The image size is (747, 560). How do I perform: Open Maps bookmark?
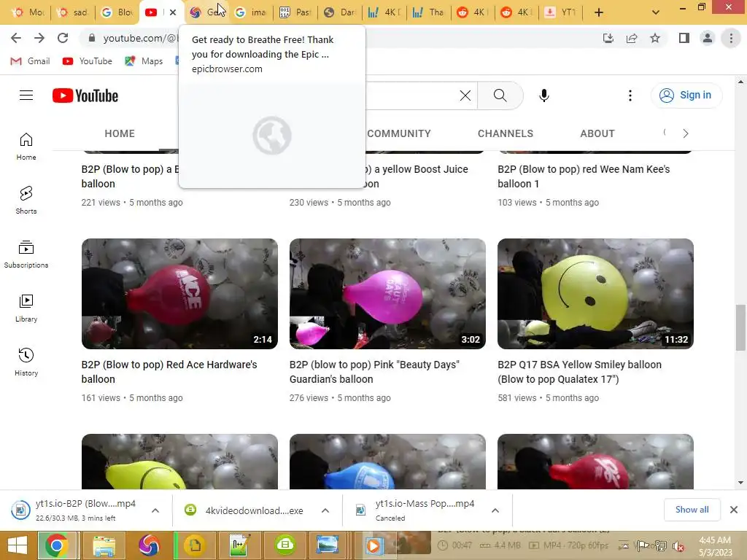(x=144, y=61)
